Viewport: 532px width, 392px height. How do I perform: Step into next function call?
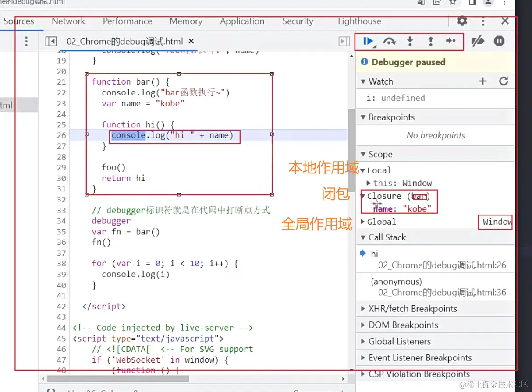410,41
